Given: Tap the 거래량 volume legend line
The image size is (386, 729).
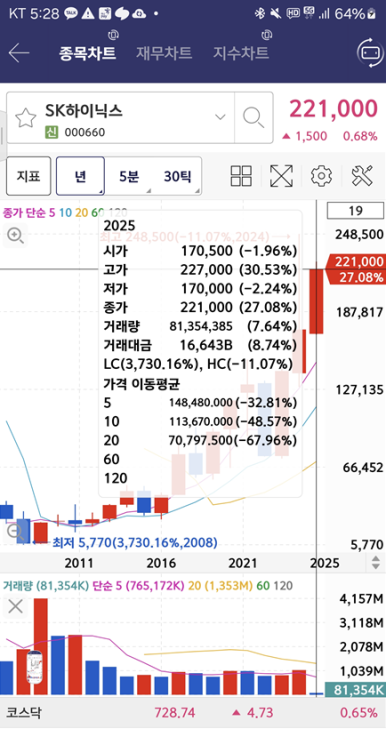Looking at the screenshot, I should (148, 585).
